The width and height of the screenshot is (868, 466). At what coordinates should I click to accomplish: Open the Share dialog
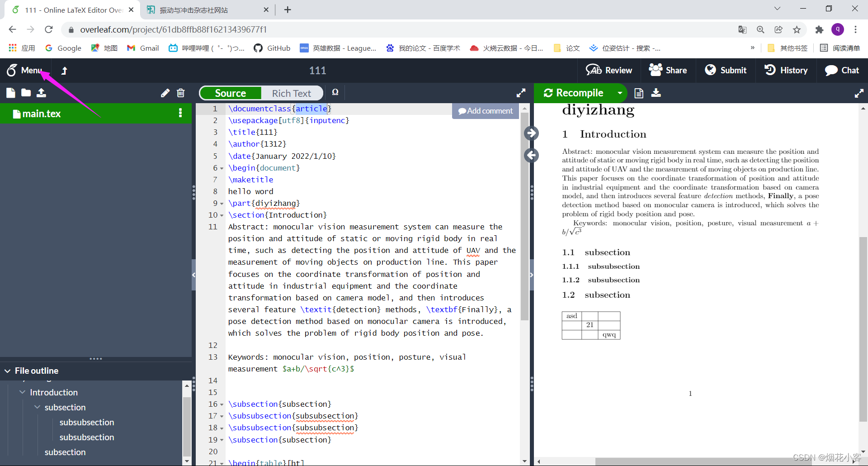point(668,70)
